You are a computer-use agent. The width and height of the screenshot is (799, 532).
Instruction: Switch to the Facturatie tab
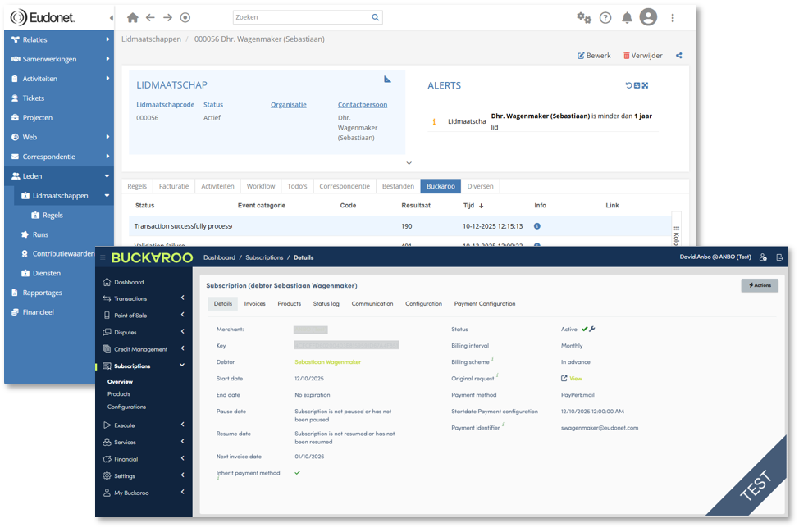173,186
